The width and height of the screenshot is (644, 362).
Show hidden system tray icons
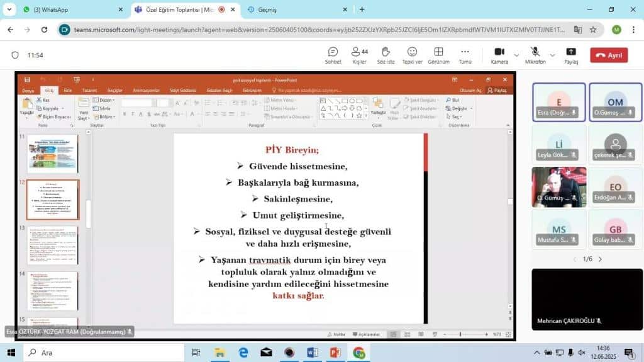(x=536, y=353)
